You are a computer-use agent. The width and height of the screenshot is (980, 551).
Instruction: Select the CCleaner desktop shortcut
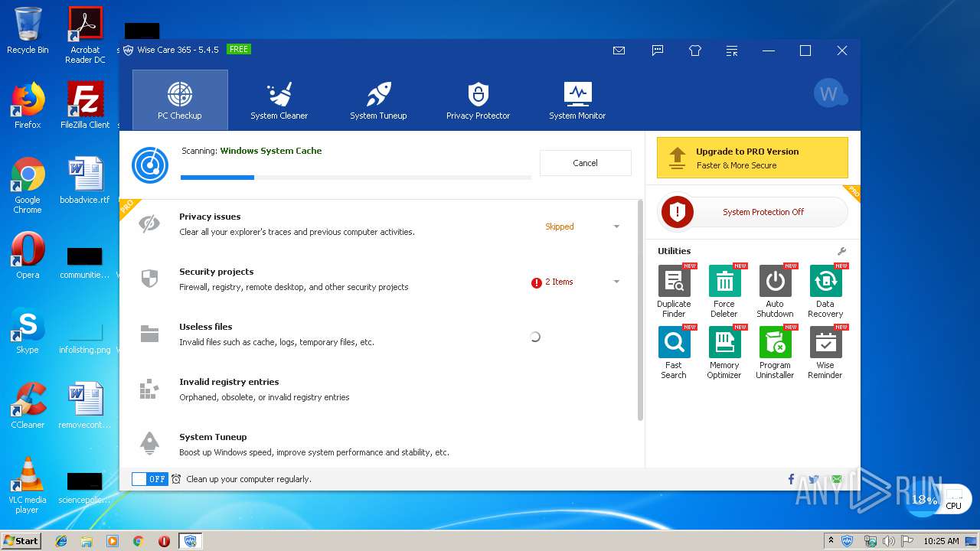28,406
